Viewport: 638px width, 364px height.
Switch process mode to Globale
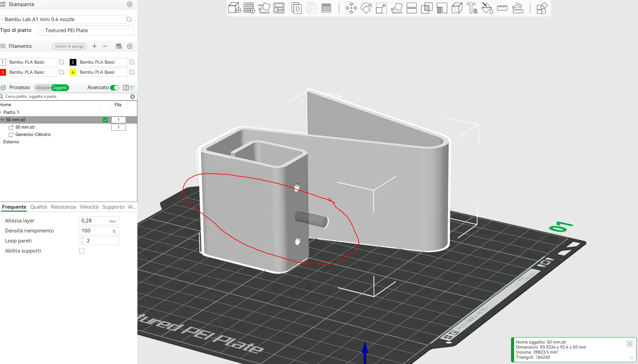pos(43,88)
